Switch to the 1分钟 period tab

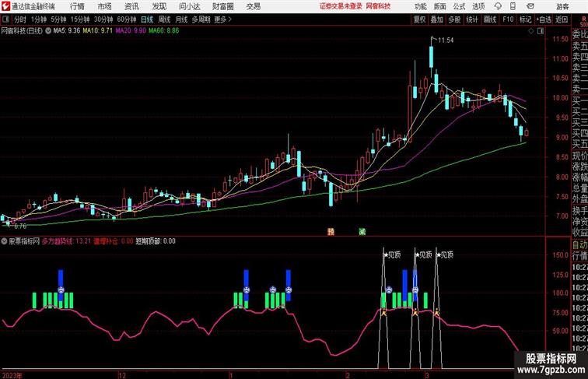39,19
